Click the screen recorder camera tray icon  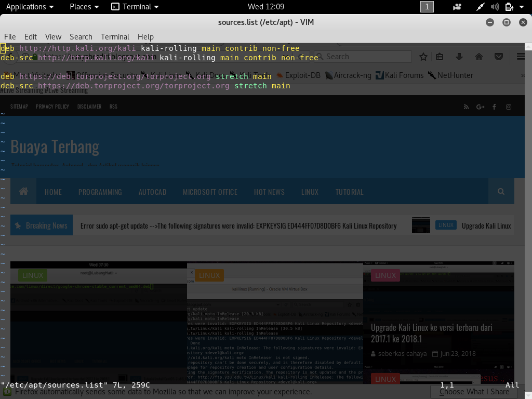pos(457,7)
